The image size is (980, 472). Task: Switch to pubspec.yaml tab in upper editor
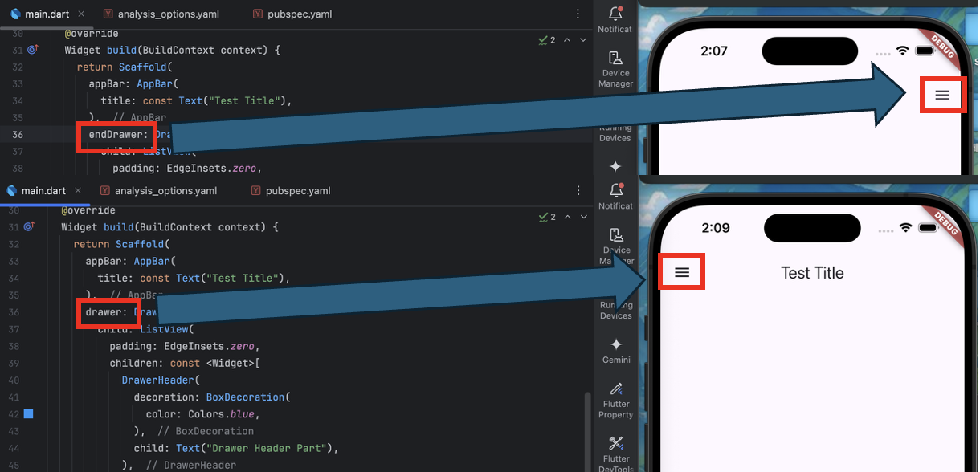click(292, 14)
